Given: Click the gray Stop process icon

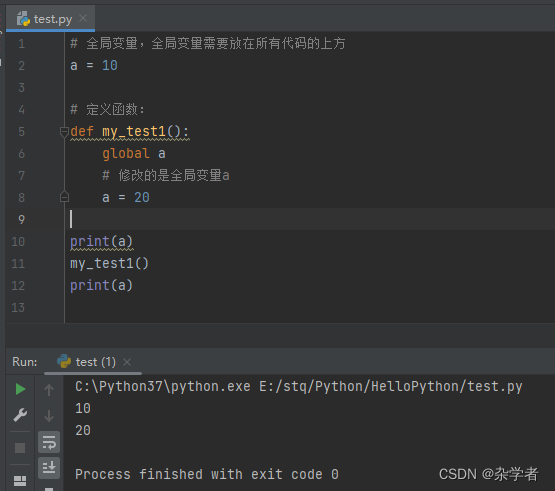Looking at the screenshot, I should (20, 448).
